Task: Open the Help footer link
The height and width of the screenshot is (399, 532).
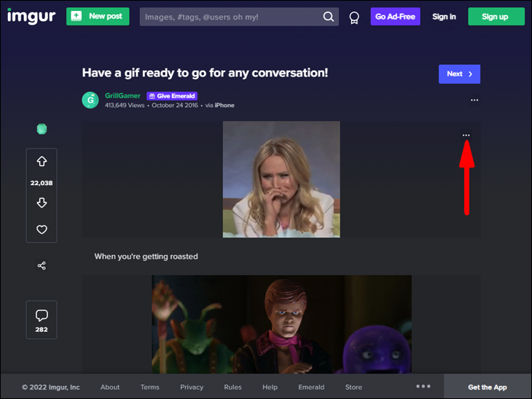Action: 270,387
